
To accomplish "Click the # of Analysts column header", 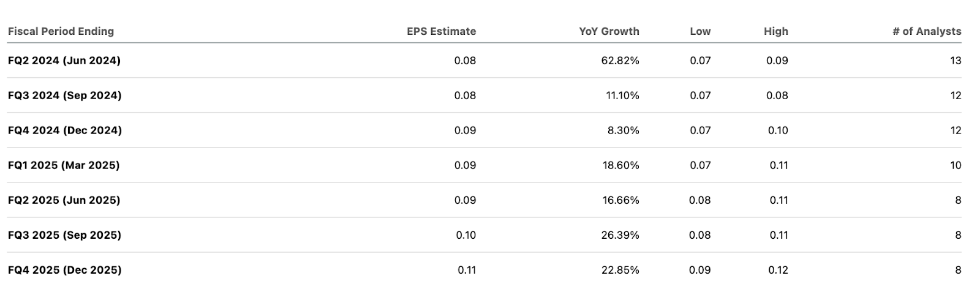I will click(927, 31).
